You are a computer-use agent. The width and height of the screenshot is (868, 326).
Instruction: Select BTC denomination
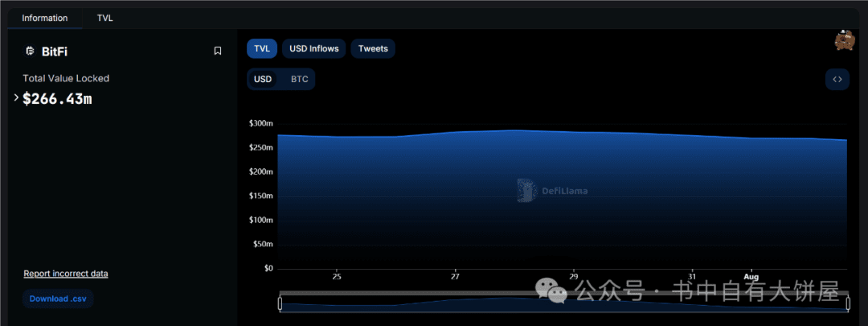(x=300, y=79)
